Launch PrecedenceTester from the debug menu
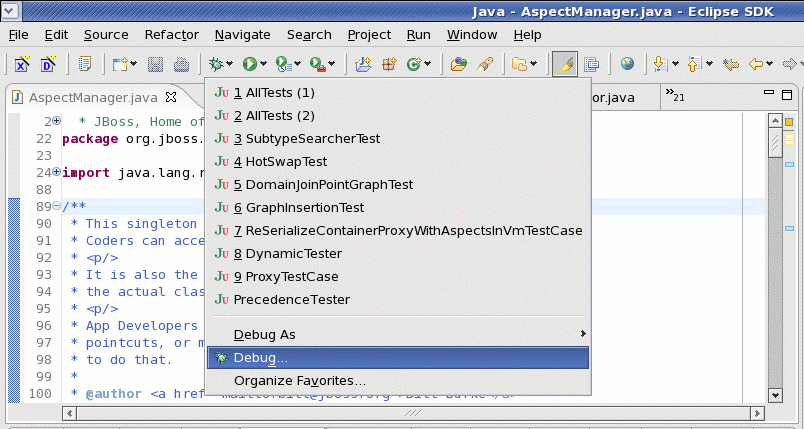Image resolution: width=804 pixels, height=429 pixels. point(398,300)
